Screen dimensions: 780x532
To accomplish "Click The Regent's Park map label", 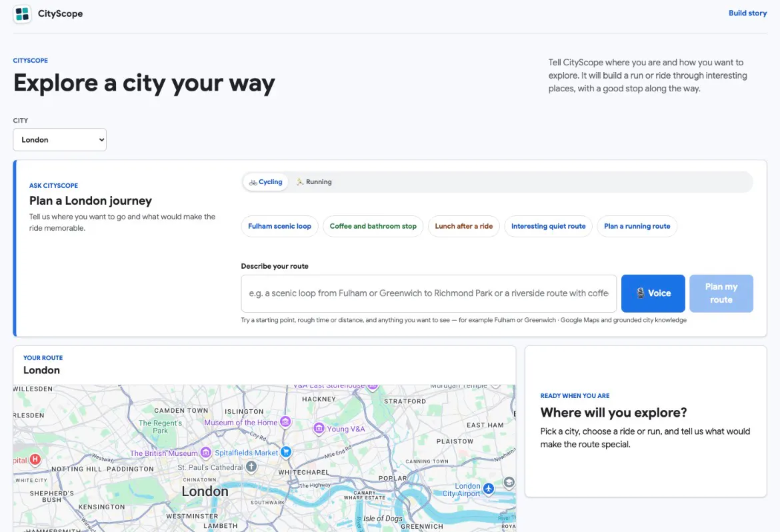I will [x=160, y=427].
